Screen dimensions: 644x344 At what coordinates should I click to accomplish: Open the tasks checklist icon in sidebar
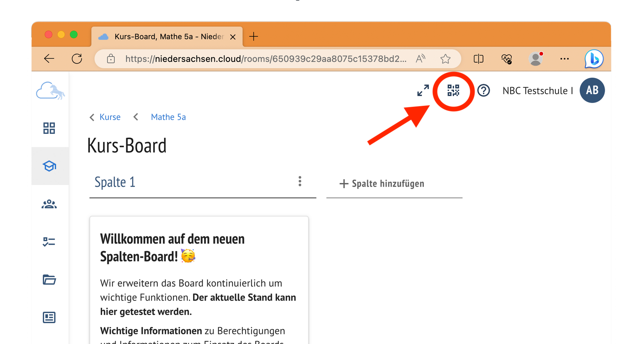[x=49, y=242]
